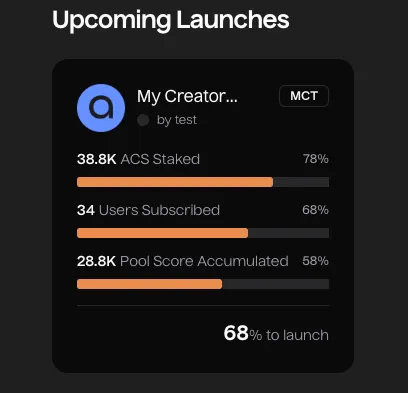Open the My Creator... project title

click(187, 97)
